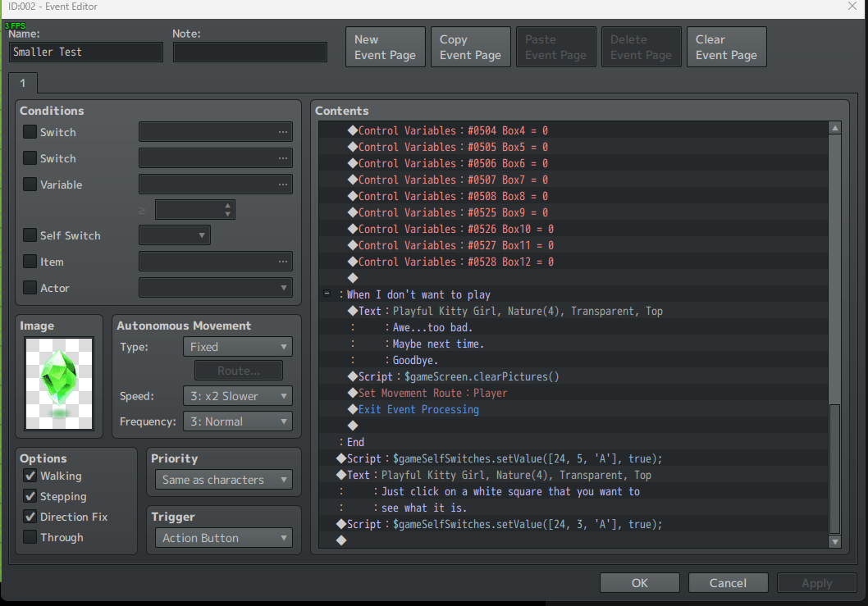
Task: Collapse the 'When I don't want to play' branch
Action: point(327,294)
